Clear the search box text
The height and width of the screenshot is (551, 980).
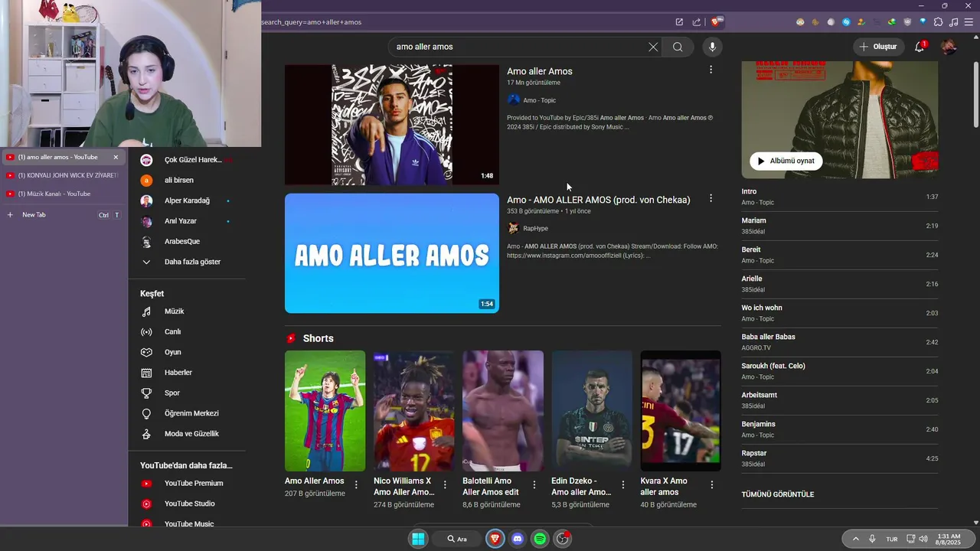(x=653, y=47)
